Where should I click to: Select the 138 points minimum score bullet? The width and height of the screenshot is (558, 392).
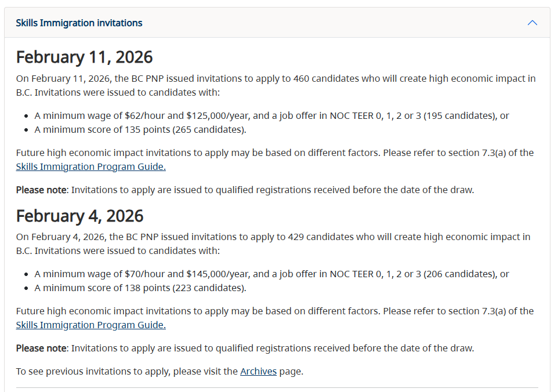(140, 288)
